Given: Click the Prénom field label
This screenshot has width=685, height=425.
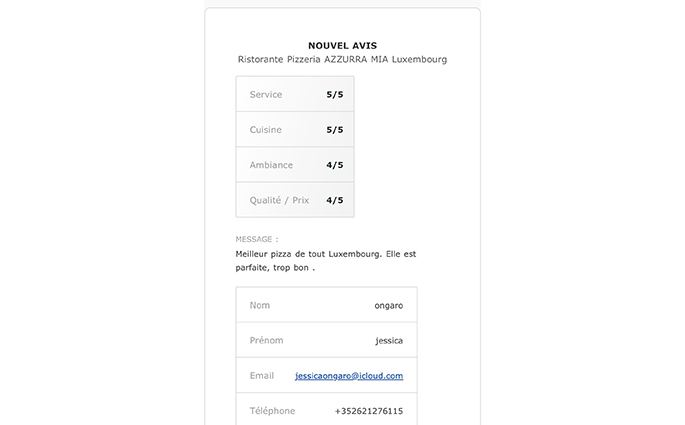Looking at the screenshot, I should tap(266, 340).
